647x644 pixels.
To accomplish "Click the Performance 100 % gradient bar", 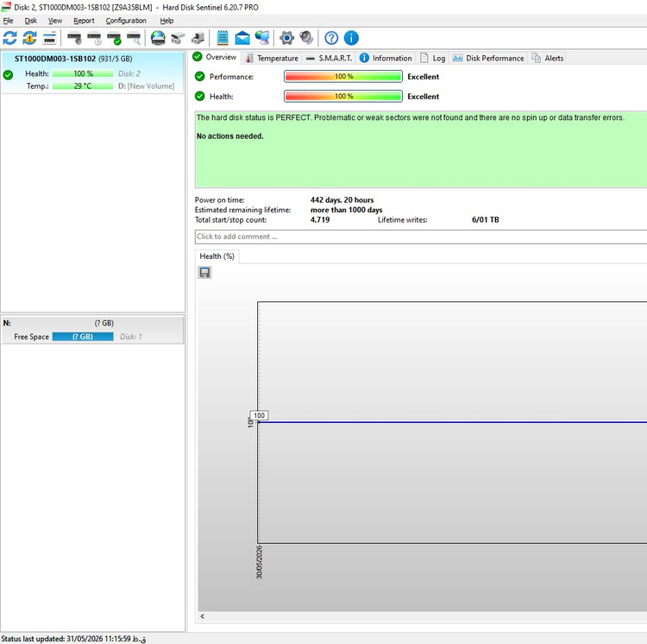I will 343,76.
